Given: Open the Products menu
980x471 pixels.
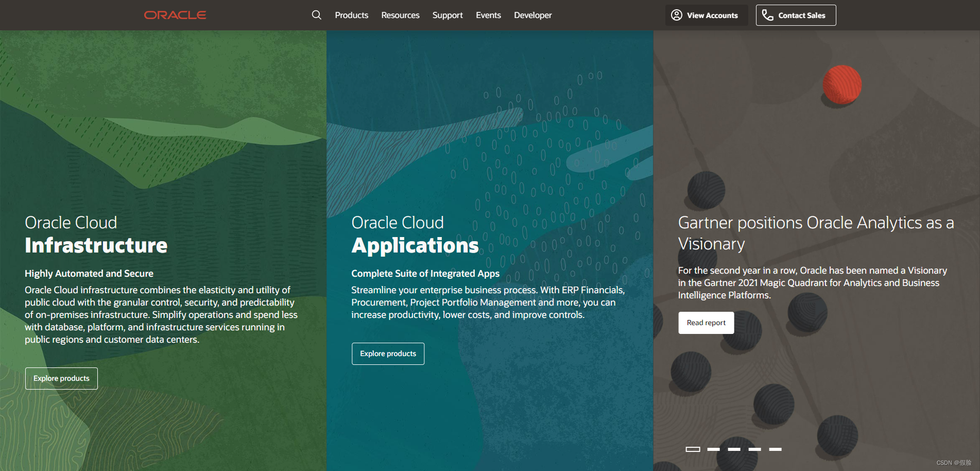Looking at the screenshot, I should click(x=352, y=15).
